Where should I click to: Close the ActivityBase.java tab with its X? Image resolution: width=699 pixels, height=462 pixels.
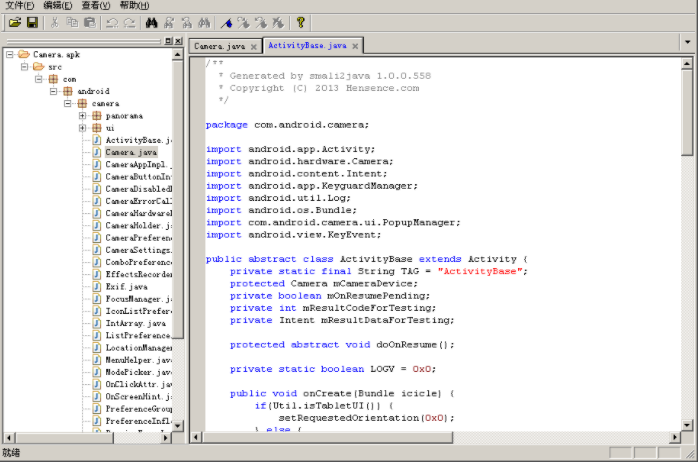coord(355,46)
